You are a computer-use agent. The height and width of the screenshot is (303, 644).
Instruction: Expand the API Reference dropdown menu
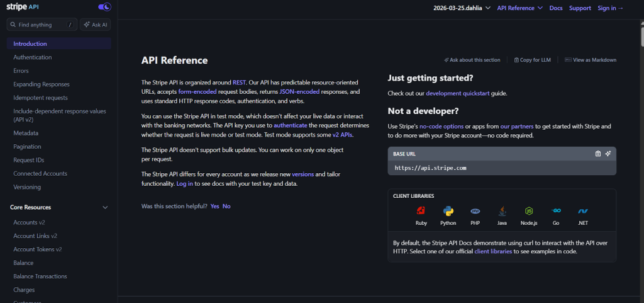click(519, 8)
